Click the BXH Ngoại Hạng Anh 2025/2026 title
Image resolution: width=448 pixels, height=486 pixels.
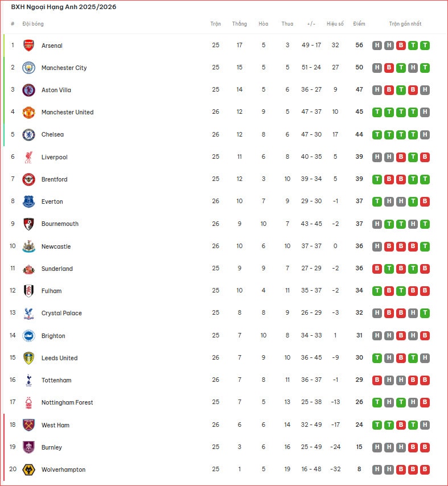click(x=64, y=7)
